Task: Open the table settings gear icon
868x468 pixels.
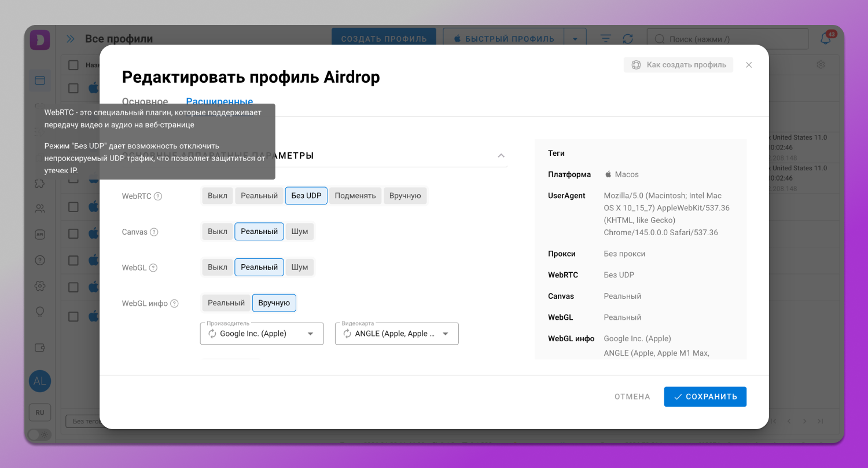Action: 821,65
